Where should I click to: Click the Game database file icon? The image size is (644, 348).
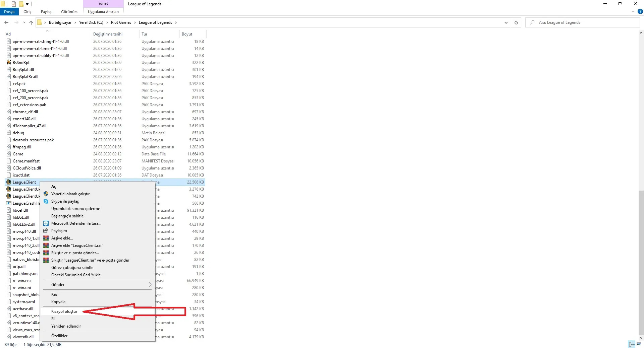tap(9, 154)
